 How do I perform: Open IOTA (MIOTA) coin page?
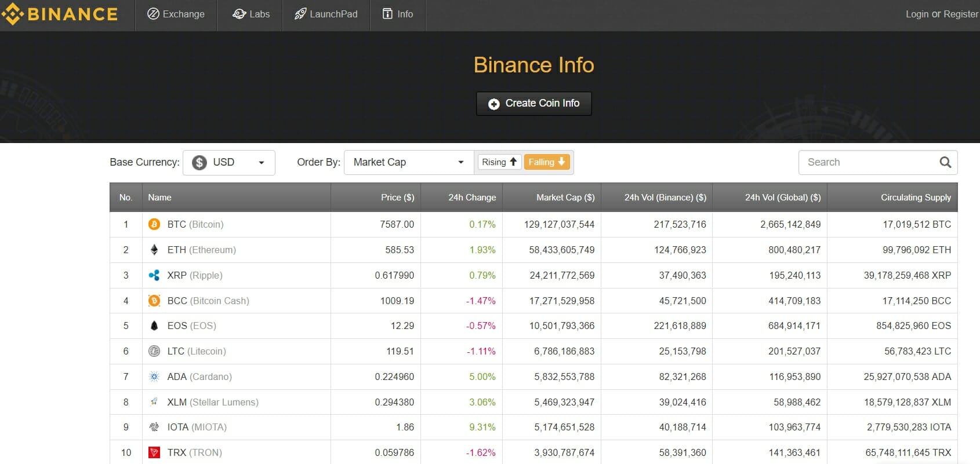pyautogui.click(x=197, y=427)
